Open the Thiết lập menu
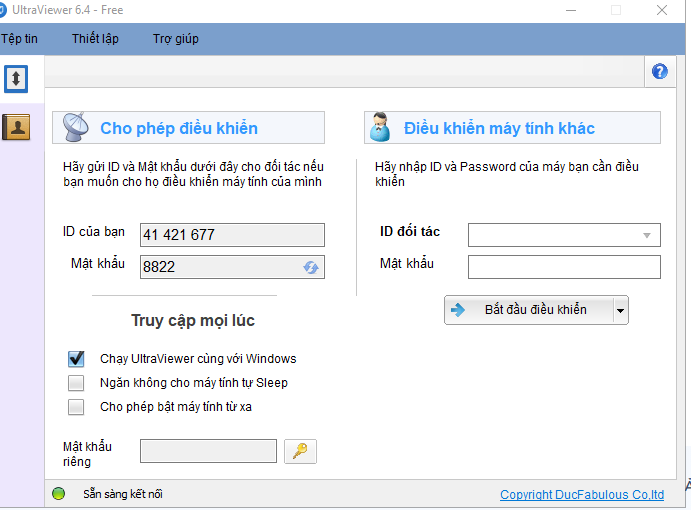Viewport: 691px width, 510px height. point(95,39)
